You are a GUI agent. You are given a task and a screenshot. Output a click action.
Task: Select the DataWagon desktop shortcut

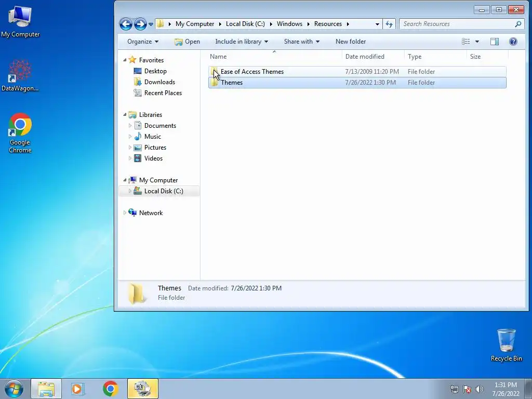[x=20, y=75]
